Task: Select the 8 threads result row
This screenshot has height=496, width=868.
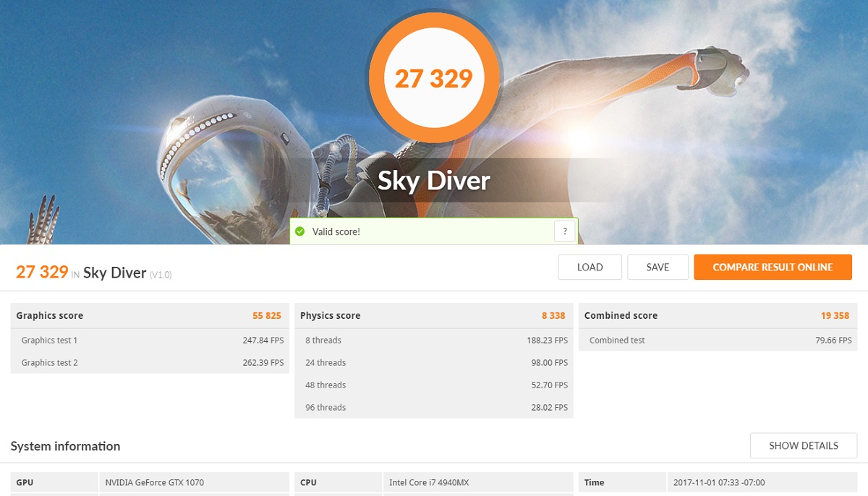Action: click(433, 341)
